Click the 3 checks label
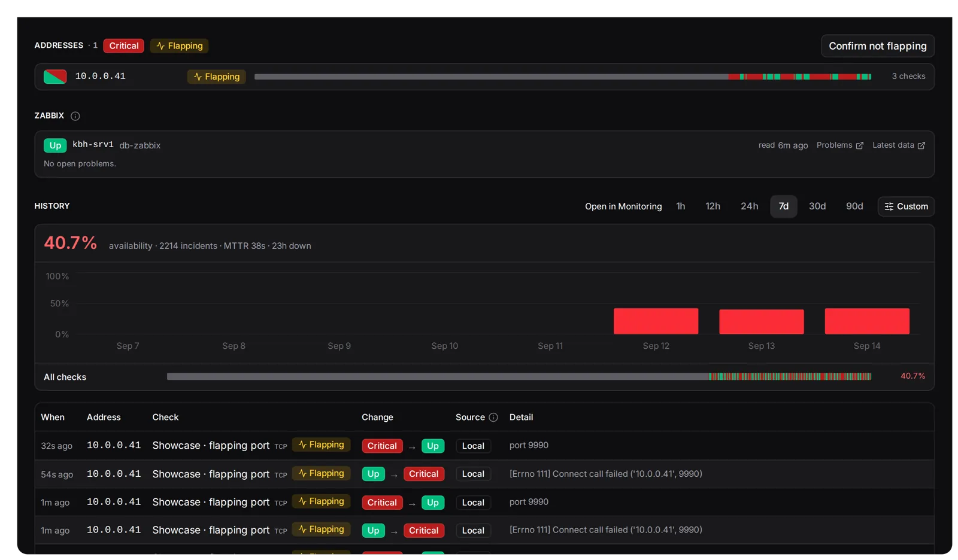958x560 pixels. 908,77
